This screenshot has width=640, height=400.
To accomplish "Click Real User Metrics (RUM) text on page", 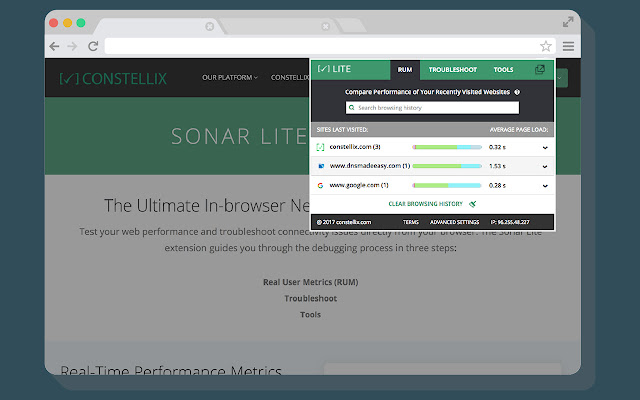I will point(311,282).
